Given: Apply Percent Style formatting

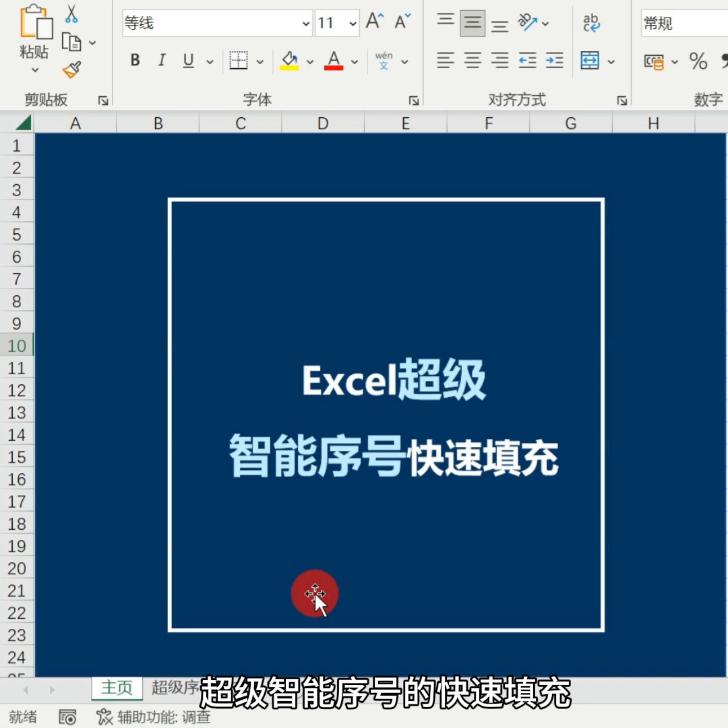Looking at the screenshot, I should 699,62.
